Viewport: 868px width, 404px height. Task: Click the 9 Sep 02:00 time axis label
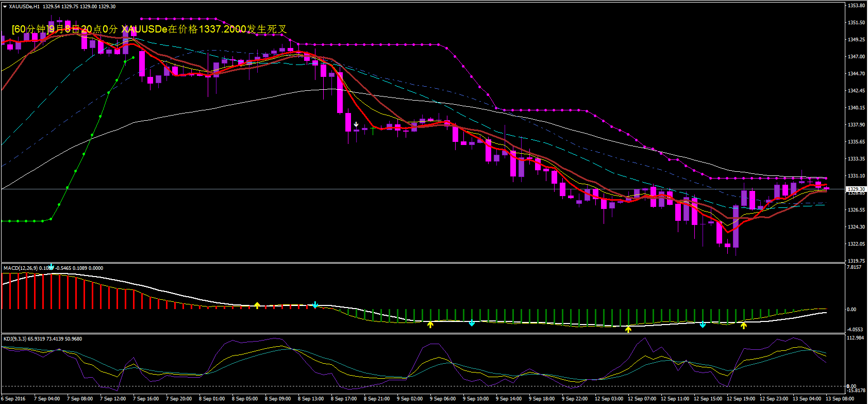coord(410,398)
